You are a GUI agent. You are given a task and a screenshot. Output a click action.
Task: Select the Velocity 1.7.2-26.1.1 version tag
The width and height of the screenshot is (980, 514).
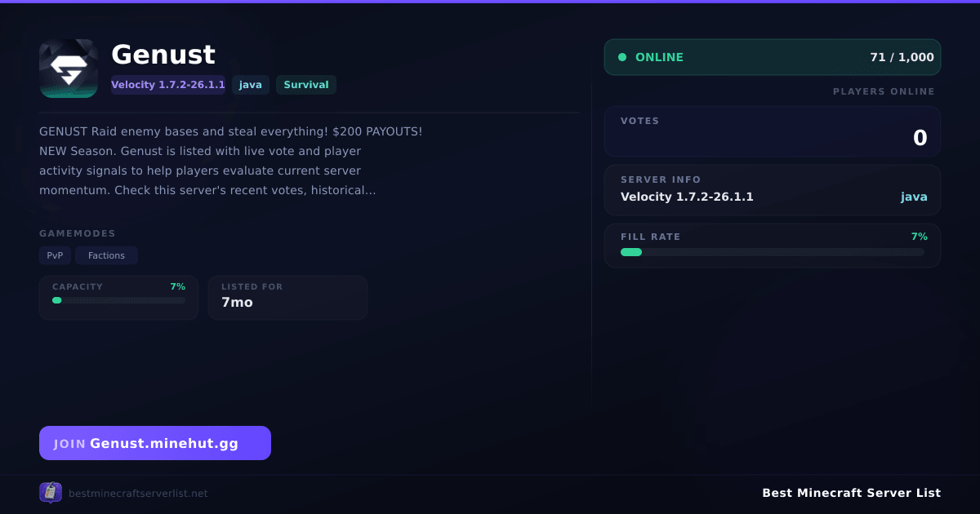coord(168,85)
